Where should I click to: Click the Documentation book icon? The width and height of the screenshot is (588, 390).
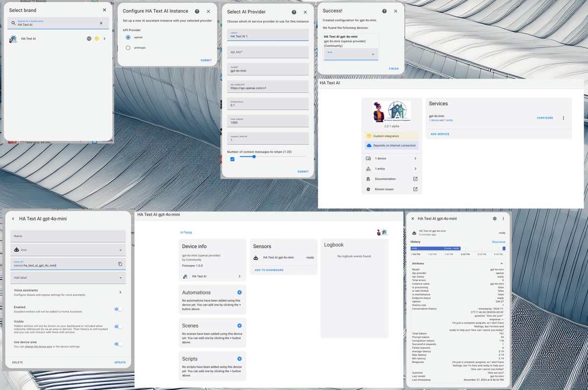pos(368,179)
